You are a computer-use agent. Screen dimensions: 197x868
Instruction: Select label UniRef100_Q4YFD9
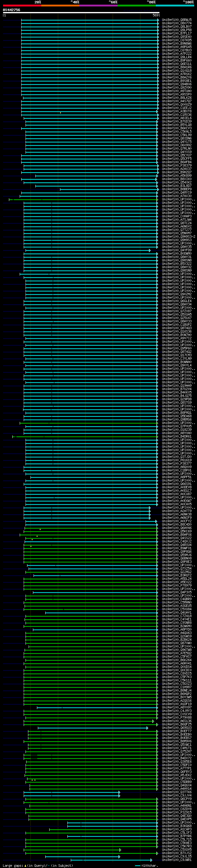pos(176,250)
